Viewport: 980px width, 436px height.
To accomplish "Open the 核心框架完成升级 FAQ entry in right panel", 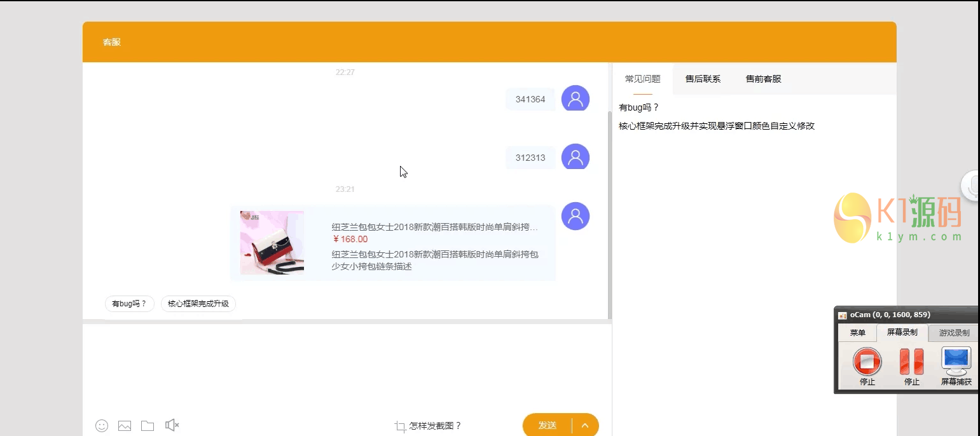I will click(x=716, y=126).
